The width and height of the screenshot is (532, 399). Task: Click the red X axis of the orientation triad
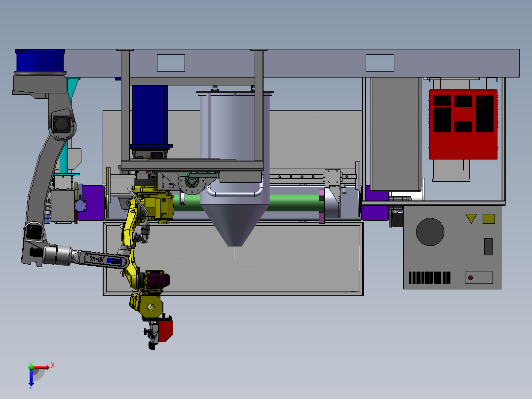[41, 367]
